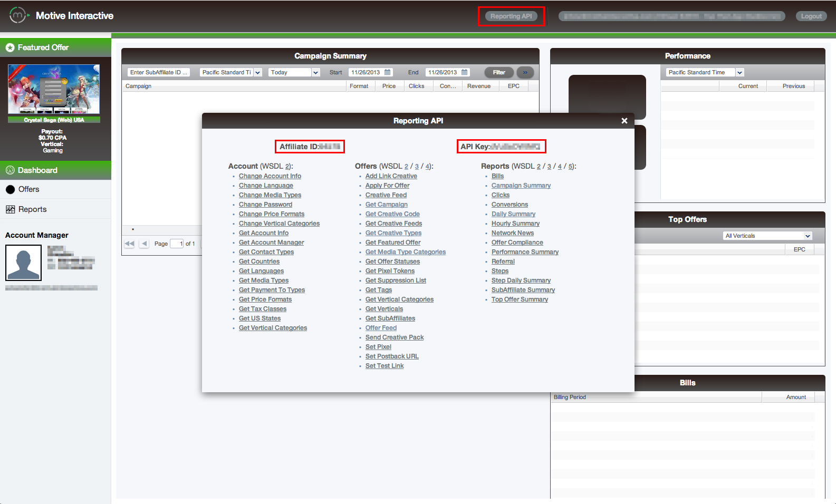Open Offers in the sidebar

point(28,189)
